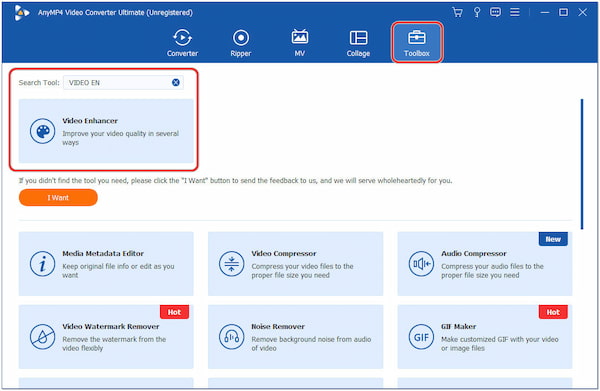
Task: Open the MV tab
Action: tap(300, 42)
